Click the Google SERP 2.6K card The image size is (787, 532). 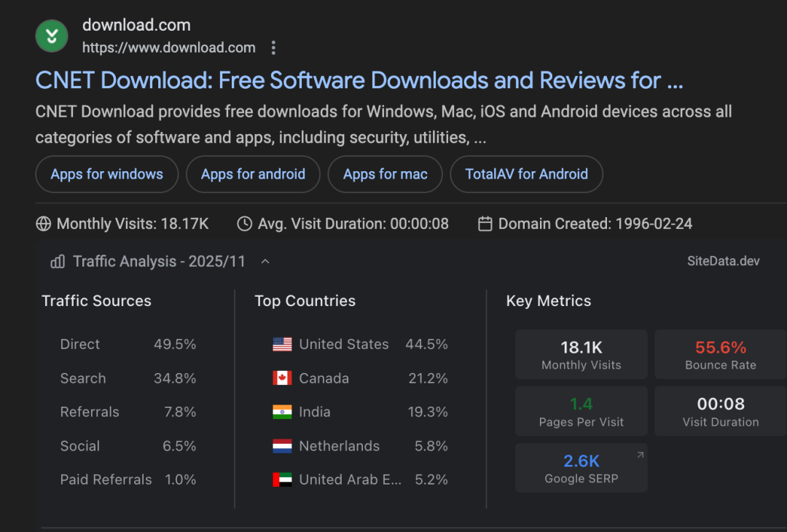(x=582, y=468)
